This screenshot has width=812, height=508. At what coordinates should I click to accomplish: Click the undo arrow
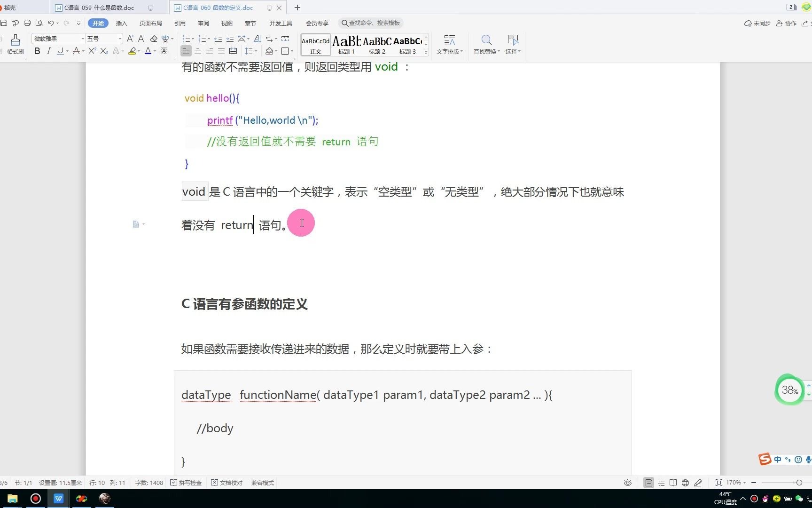[x=51, y=23]
